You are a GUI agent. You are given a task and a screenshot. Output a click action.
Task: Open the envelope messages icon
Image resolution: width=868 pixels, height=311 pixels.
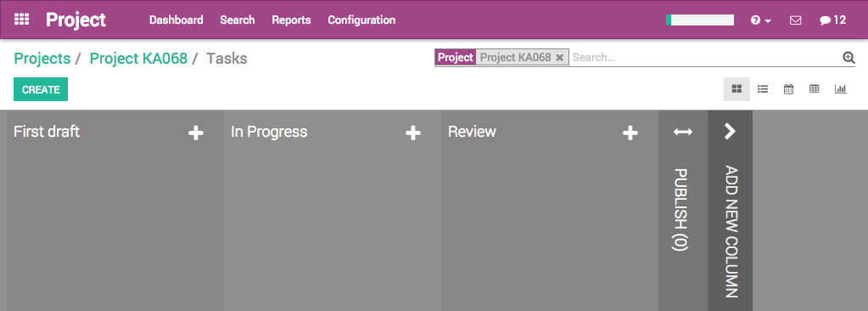796,20
